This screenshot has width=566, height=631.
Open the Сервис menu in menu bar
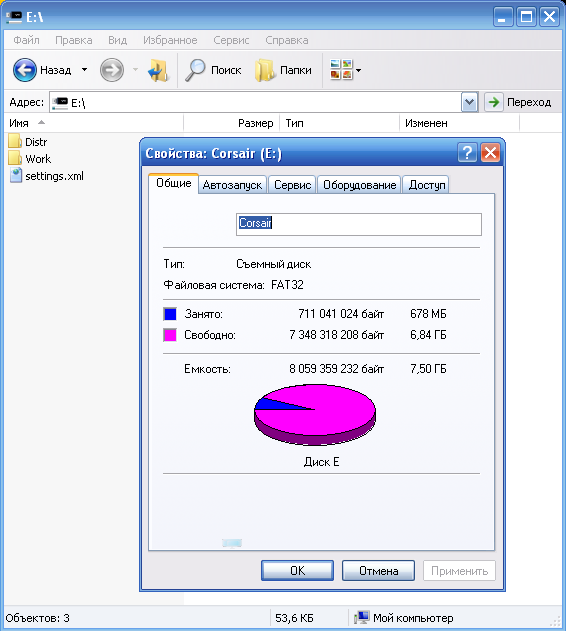[x=231, y=40]
